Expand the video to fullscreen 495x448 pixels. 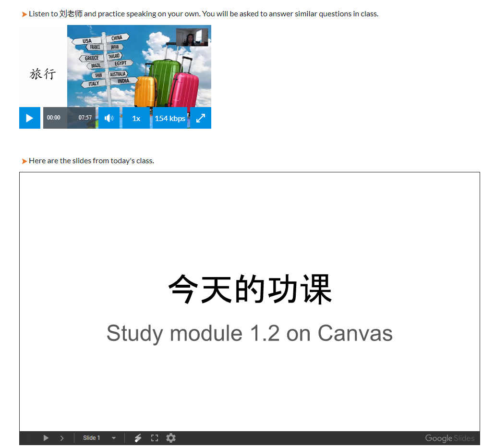(x=201, y=118)
